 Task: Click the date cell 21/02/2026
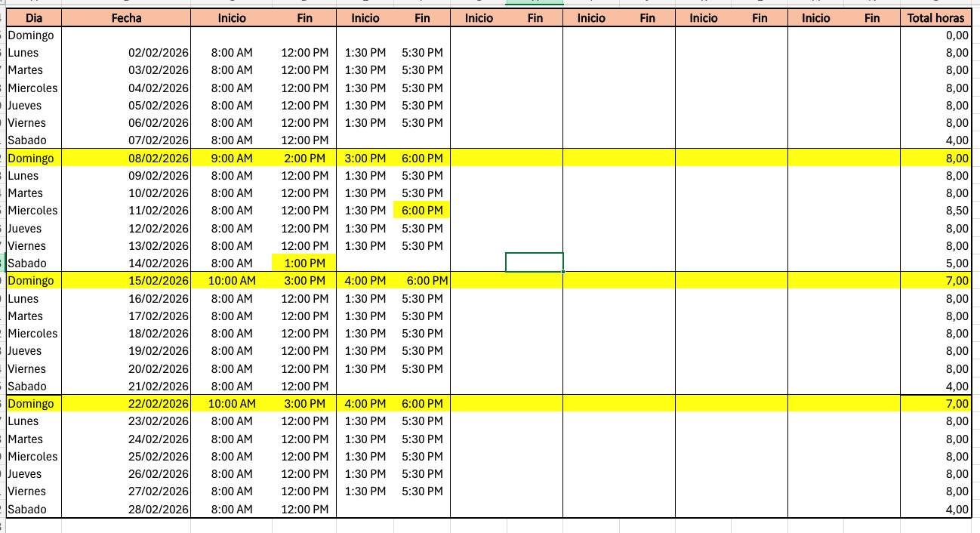tap(126, 387)
